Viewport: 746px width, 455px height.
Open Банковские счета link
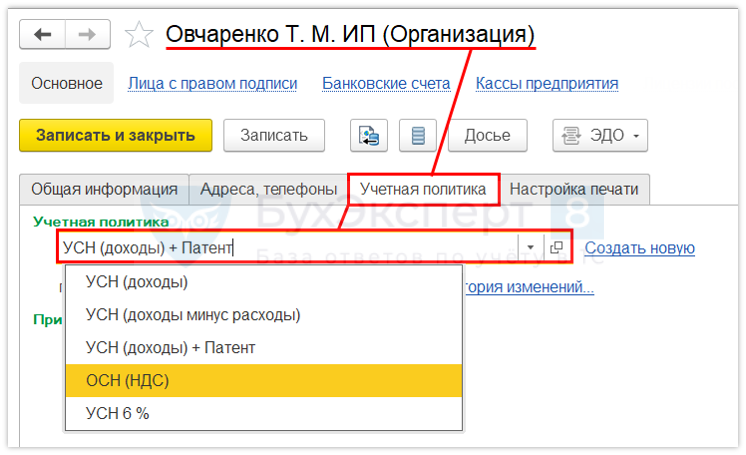click(386, 83)
